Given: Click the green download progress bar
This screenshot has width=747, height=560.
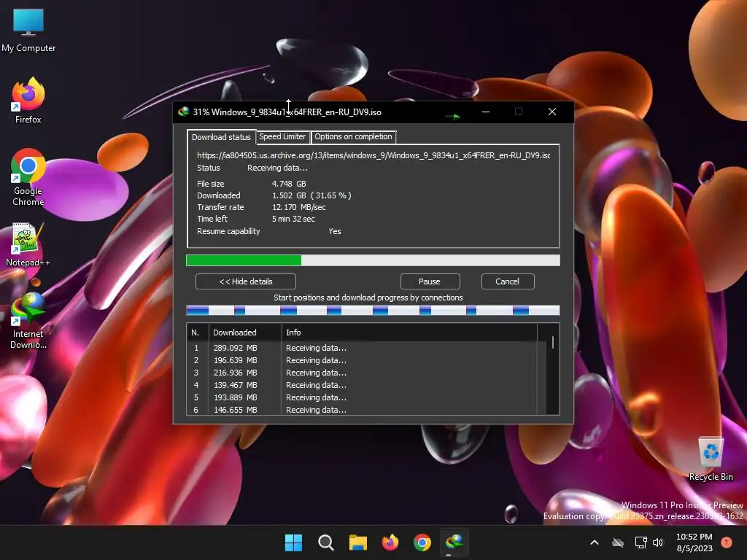Looking at the screenshot, I should (x=373, y=260).
